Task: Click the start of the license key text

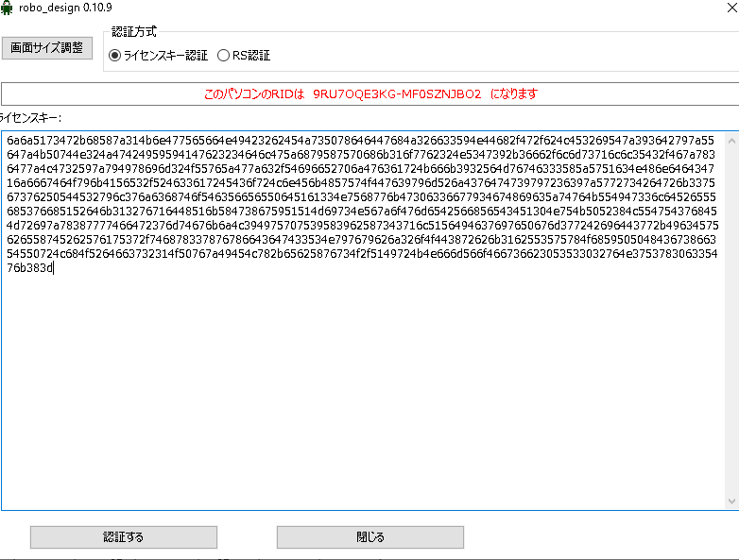Action: (x=8, y=141)
